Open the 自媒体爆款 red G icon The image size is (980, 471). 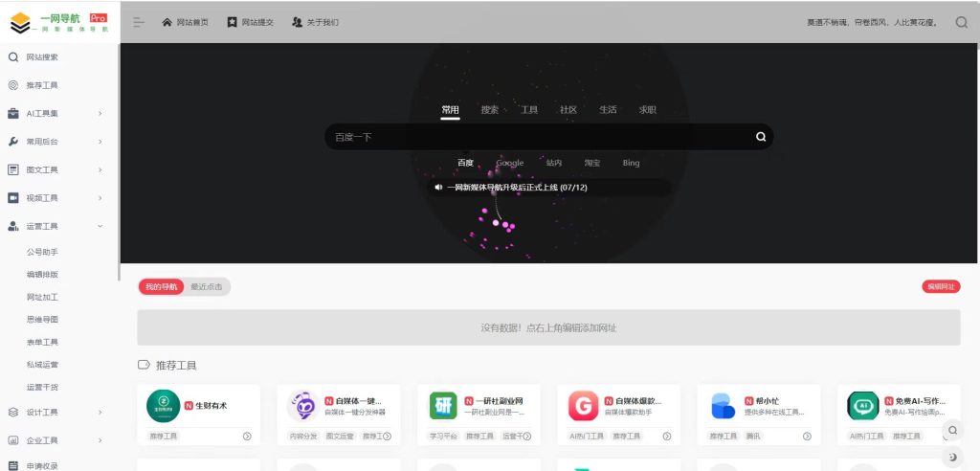coord(584,406)
